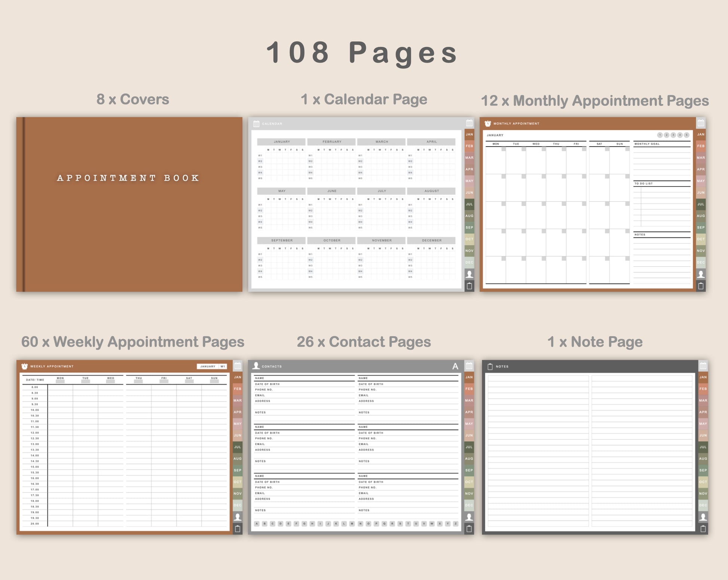Open notes clipboard icon on Monthly Appointment sidebar
Screen dimensions: 728x580
[x=701, y=286]
